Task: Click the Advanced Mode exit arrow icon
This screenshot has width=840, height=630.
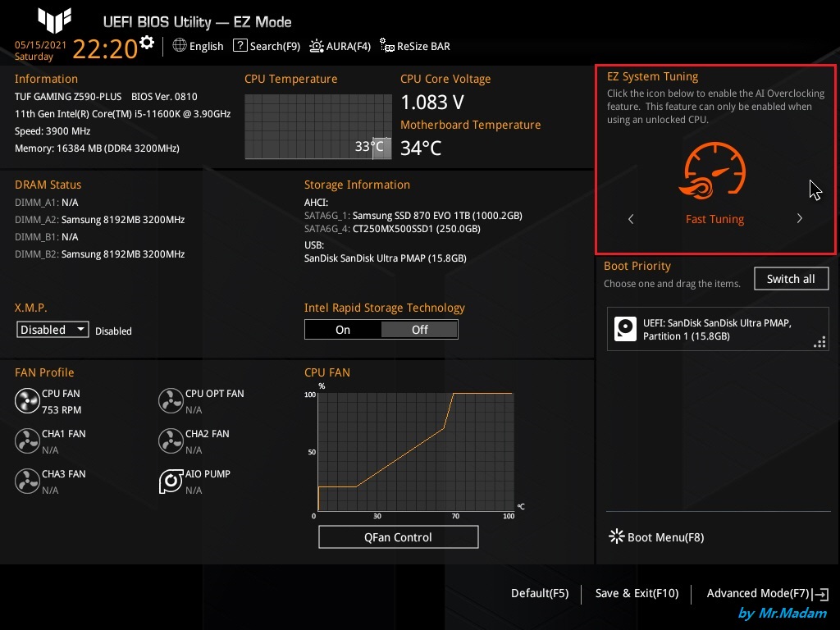Action: pyautogui.click(x=820, y=594)
